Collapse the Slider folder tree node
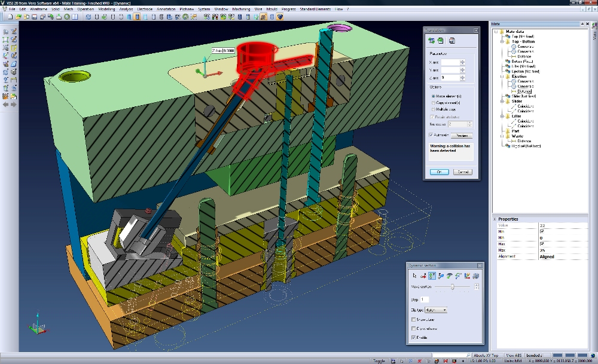 tap(502, 102)
